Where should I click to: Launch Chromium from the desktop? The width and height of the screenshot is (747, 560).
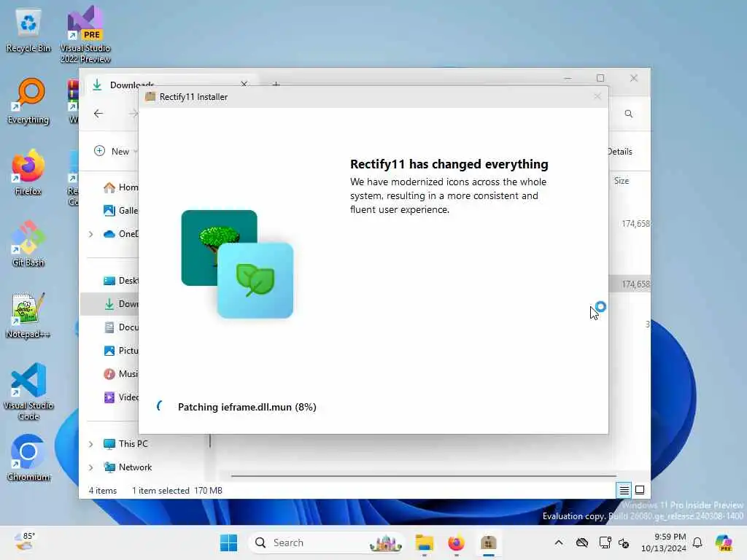(28, 458)
